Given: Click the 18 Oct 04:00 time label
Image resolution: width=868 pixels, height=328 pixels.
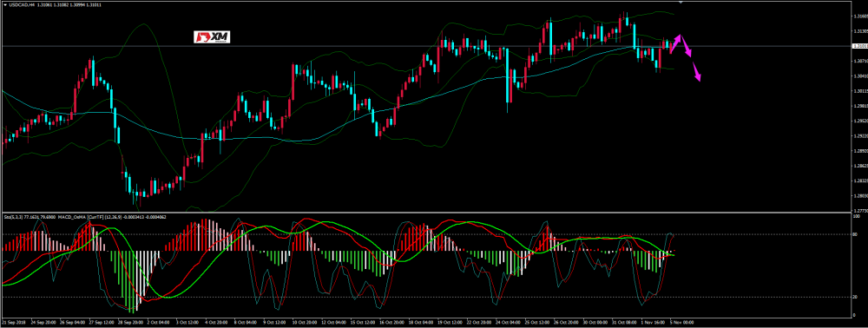Looking at the screenshot, I should 421,323.
